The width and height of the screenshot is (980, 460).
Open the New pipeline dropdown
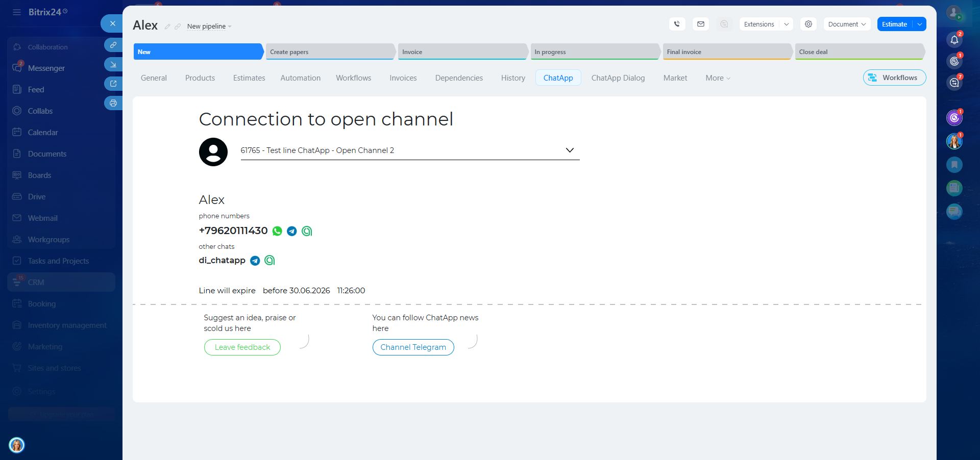[209, 27]
